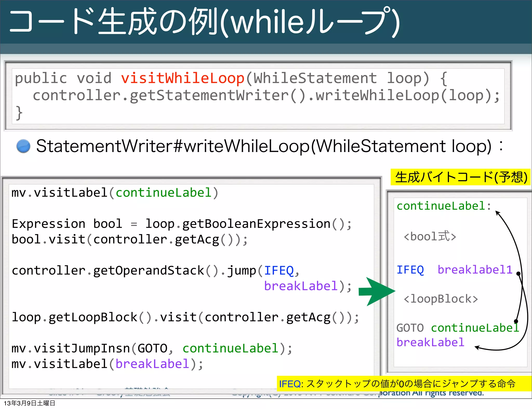Click the blue bullet before StatementWriter
This screenshot has height=409, width=532.
23,146
